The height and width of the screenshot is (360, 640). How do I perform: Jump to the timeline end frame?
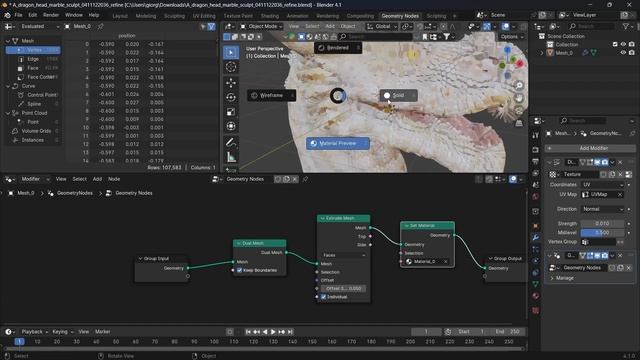tap(290, 332)
